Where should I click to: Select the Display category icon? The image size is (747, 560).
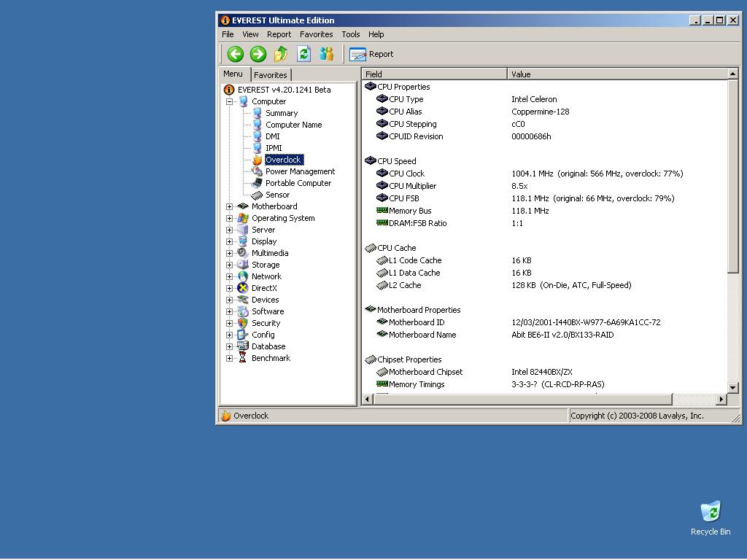[243, 241]
